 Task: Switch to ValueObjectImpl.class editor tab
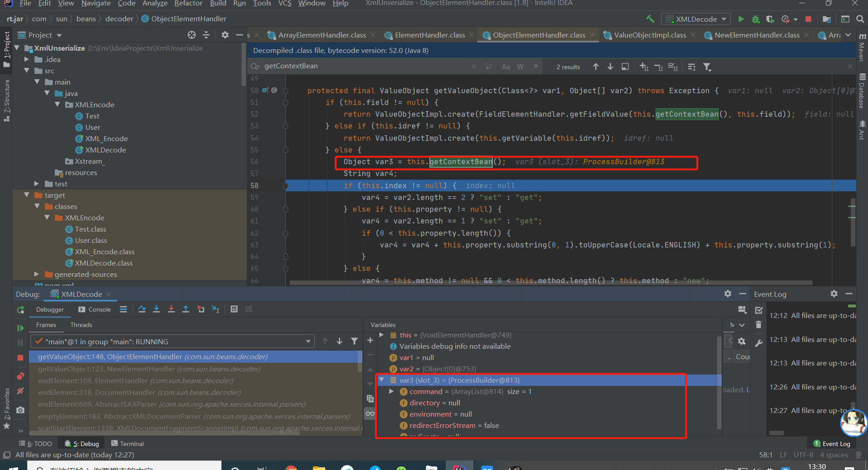click(x=650, y=35)
